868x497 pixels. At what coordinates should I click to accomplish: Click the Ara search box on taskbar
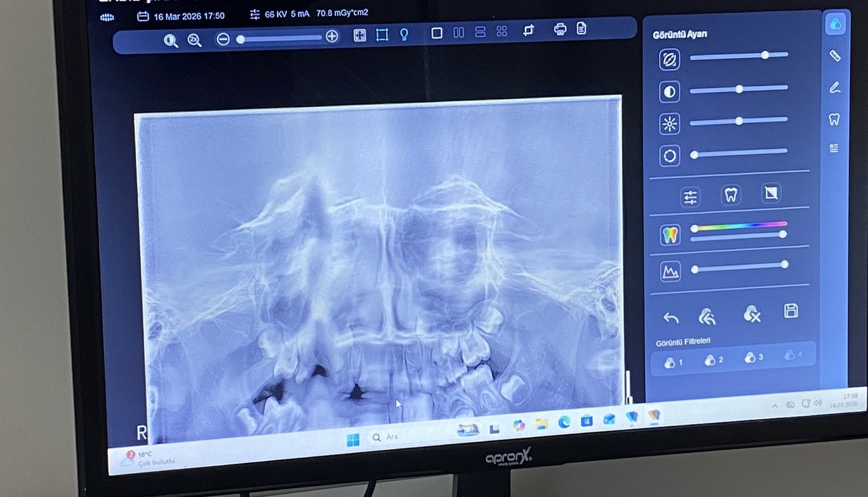[x=409, y=437]
